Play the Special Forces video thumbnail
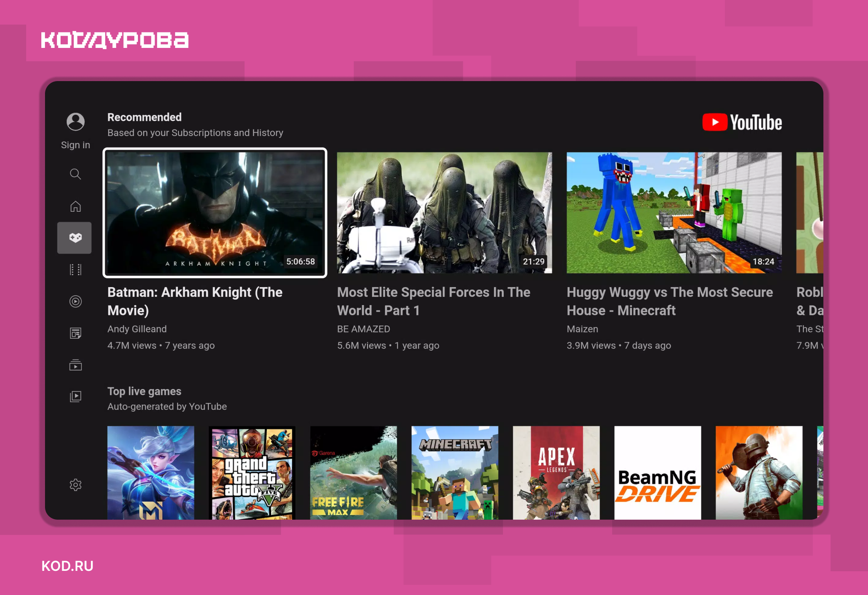 point(444,213)
